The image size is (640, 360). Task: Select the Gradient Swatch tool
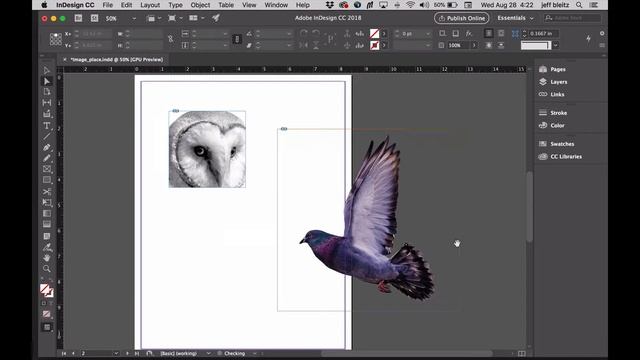coord(47,213)
